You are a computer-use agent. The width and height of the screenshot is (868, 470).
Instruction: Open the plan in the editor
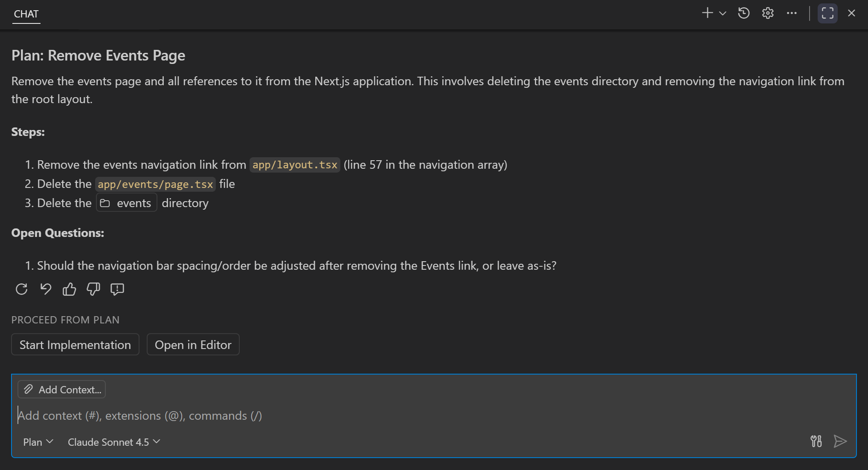(193, 344)
